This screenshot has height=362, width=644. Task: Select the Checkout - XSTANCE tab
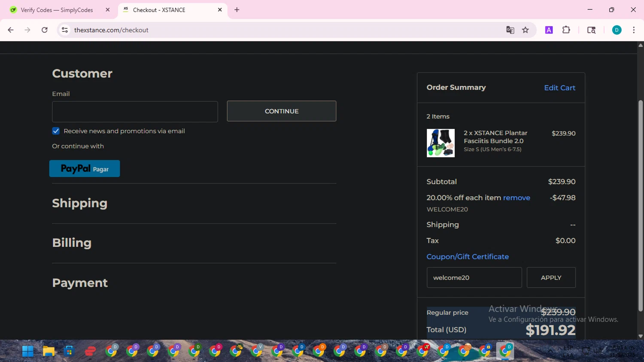[x=172, y=10]
